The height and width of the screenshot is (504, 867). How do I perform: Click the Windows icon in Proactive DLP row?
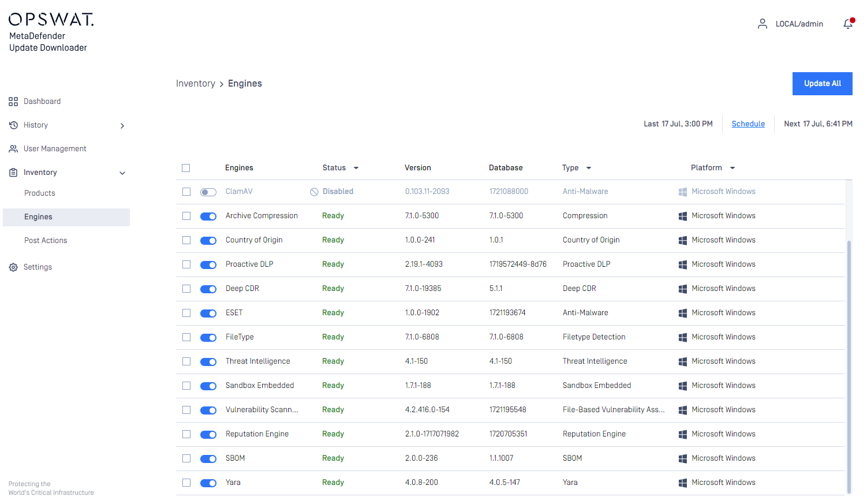(683, 264)
